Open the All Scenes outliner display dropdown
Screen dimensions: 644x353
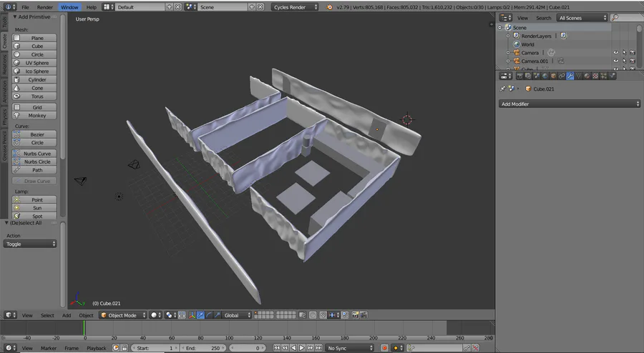click(x=582, y=18)
